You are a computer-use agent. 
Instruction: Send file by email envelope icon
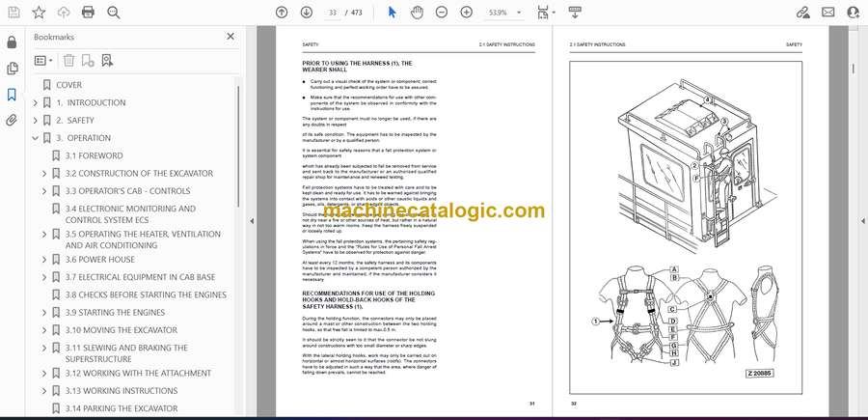pyautogui.click(x=827, y=13)
